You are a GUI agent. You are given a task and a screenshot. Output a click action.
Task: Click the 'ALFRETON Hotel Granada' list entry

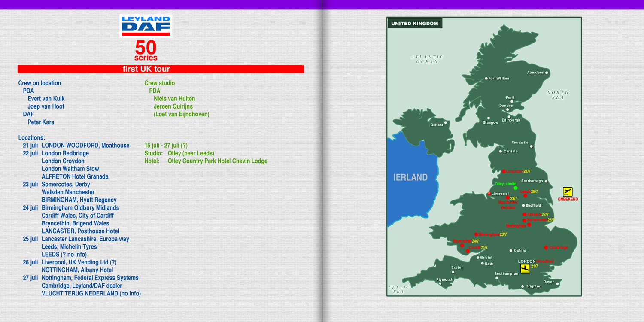pos(75,176)
